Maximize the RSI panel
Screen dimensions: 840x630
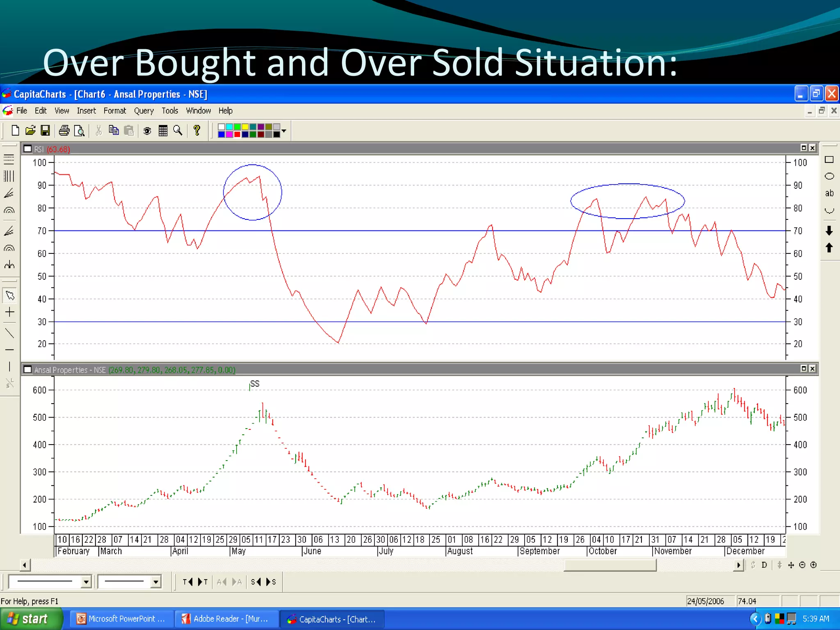coord(804,148)
